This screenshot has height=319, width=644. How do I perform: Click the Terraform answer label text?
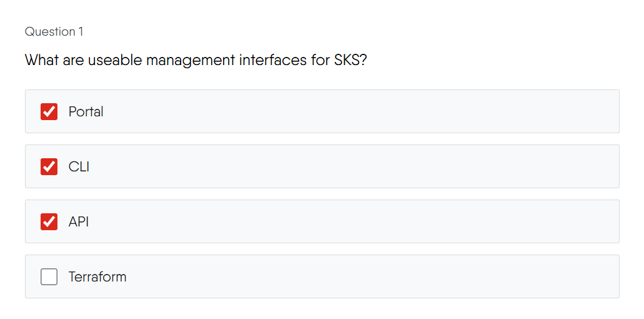(97, 276)
